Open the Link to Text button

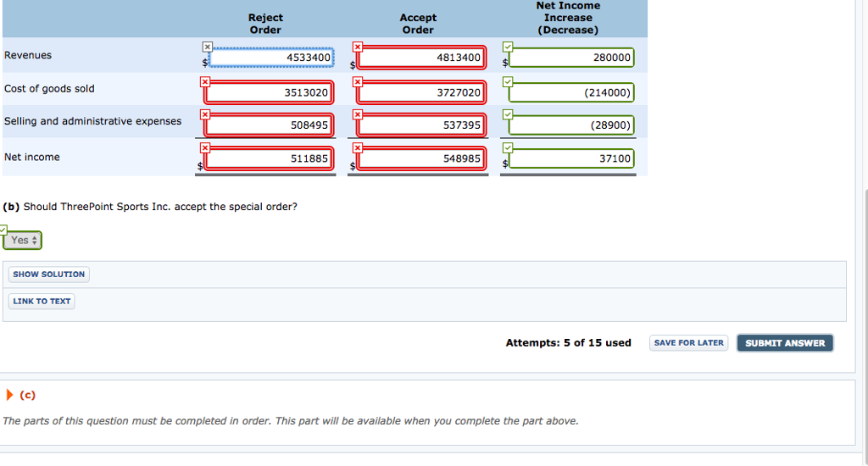point(42,302)
